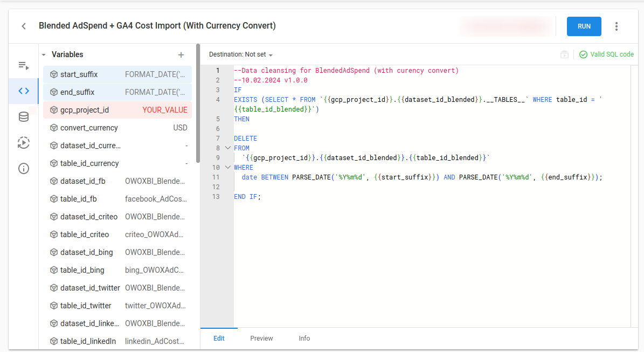The width and height of the screenshot is (644, 352).
Task: Click the linkedin_AdCost... value
Action: pyautogui.click(x=155, y=341)
